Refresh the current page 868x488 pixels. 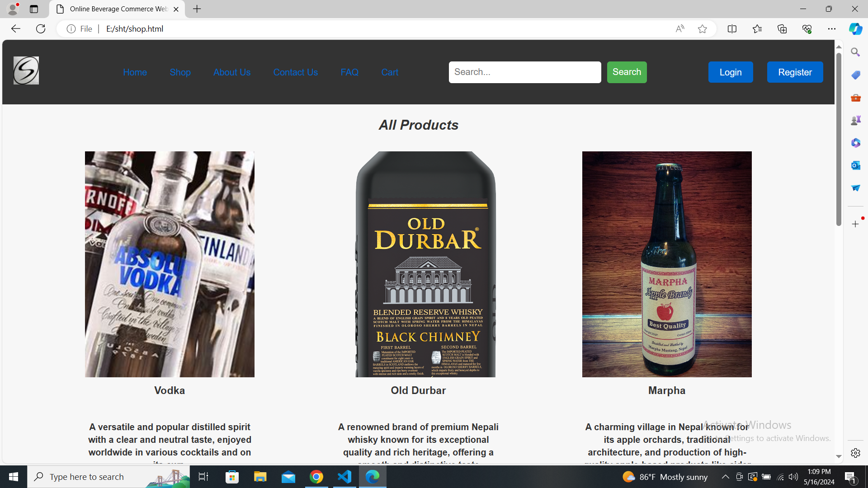click(x=41, y=28)
